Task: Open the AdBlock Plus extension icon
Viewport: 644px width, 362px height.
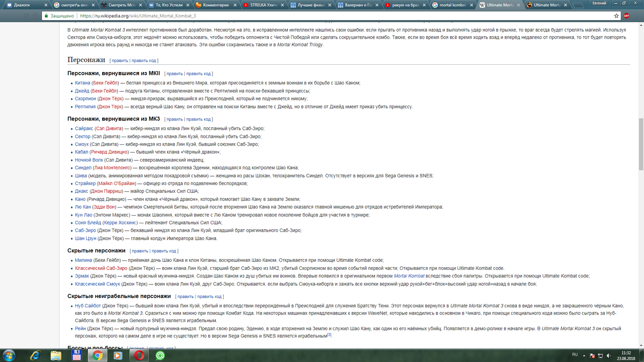Action: tap(626, 16)
